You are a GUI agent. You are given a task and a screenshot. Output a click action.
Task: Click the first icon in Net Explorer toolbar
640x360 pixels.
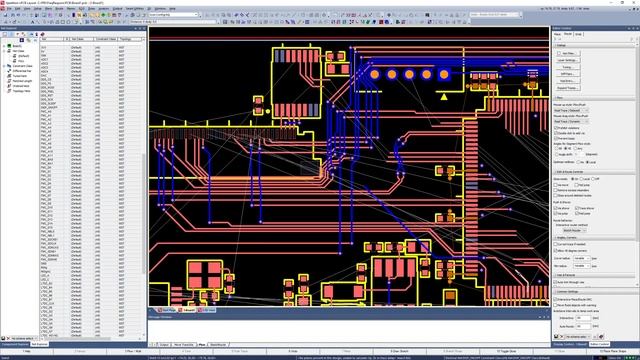pos(4,34)
